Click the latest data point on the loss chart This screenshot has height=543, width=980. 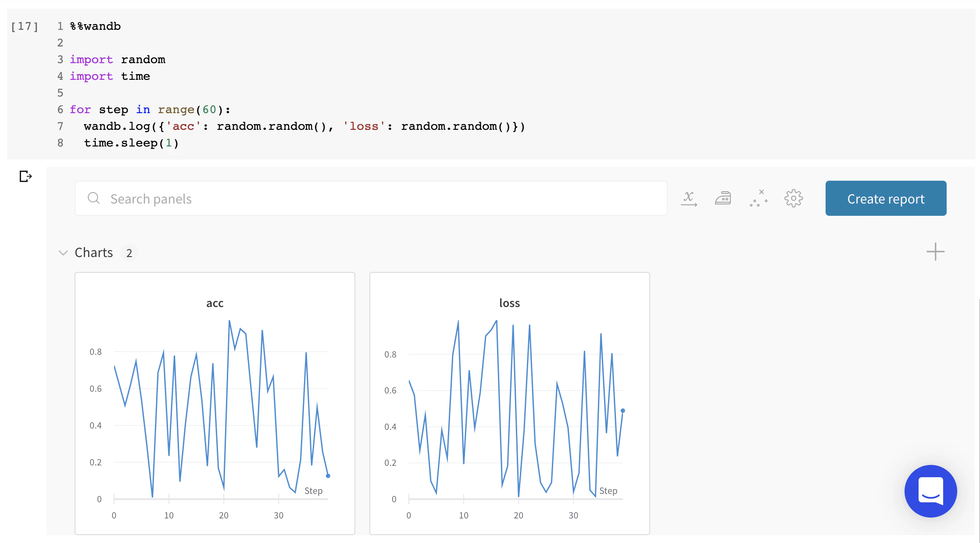(622, 411)
